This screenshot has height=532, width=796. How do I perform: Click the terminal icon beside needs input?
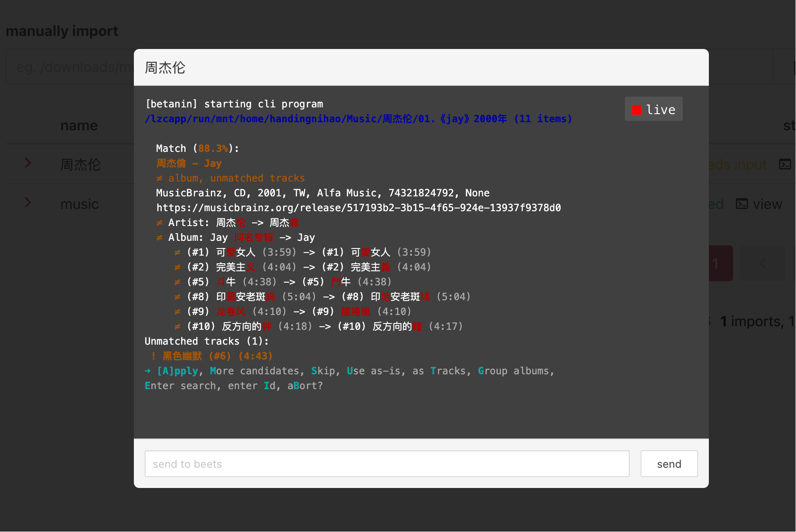pos(785,164)
